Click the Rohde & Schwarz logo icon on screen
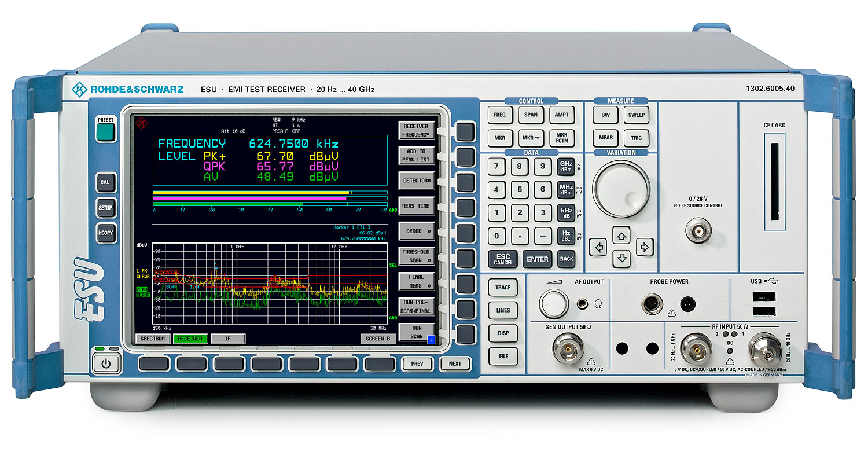This screenshot has height=463, width=868. click(141, 123)
